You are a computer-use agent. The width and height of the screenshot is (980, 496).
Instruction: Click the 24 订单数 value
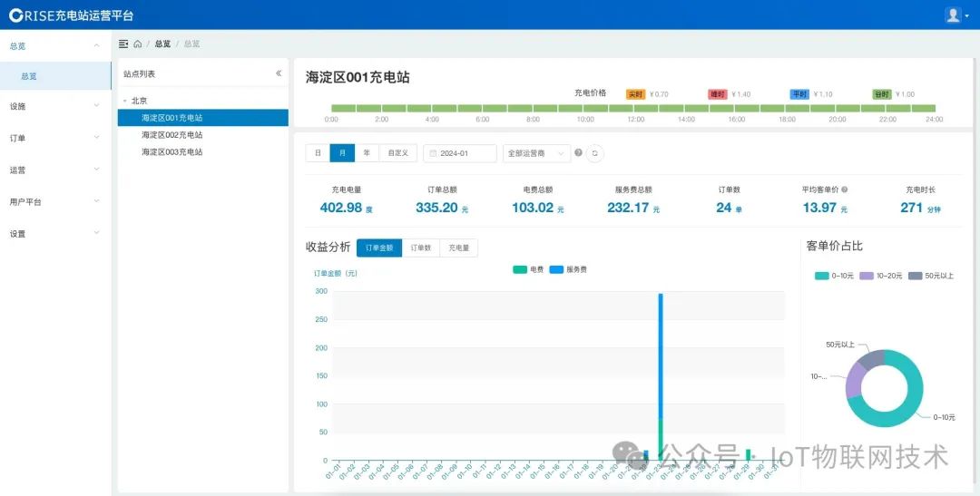(724, 208)
